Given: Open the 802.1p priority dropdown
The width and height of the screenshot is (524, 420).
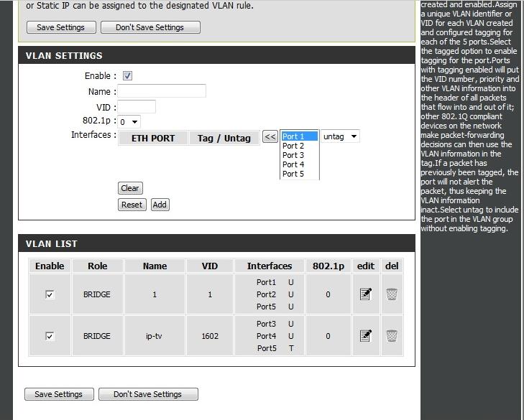Looking at the screenshot, I should pyautogui.click(x=129, y=122).
